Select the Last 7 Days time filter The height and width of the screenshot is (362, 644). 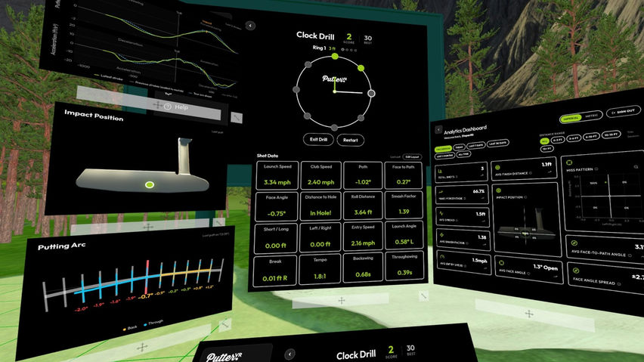[x=476, y=145]
